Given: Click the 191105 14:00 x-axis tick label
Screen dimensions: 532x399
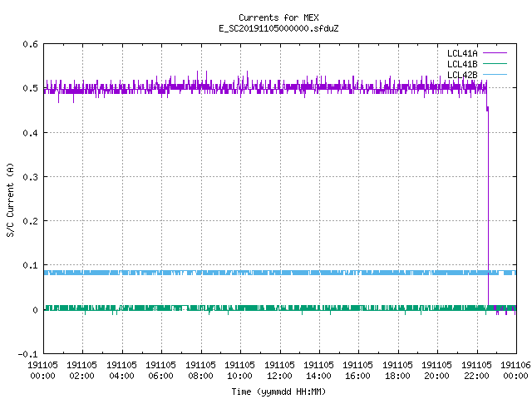Looking at the screenshot, I should click(318, 371).
